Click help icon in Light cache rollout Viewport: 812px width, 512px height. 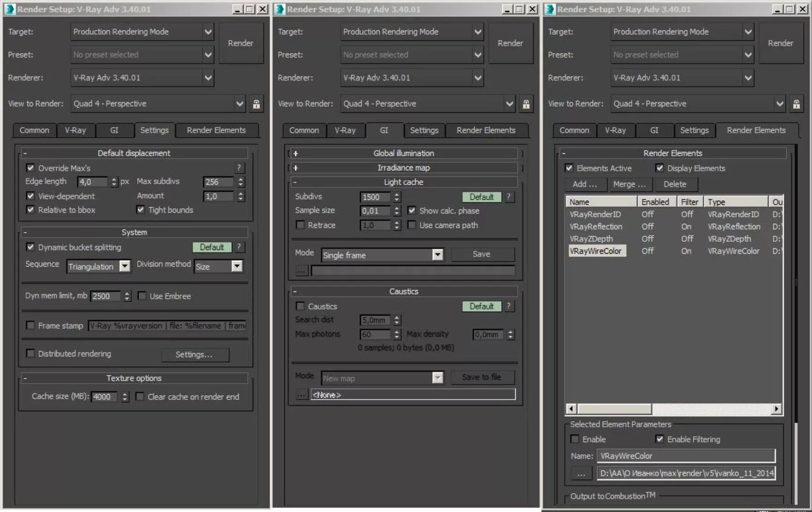click(509, 197)
